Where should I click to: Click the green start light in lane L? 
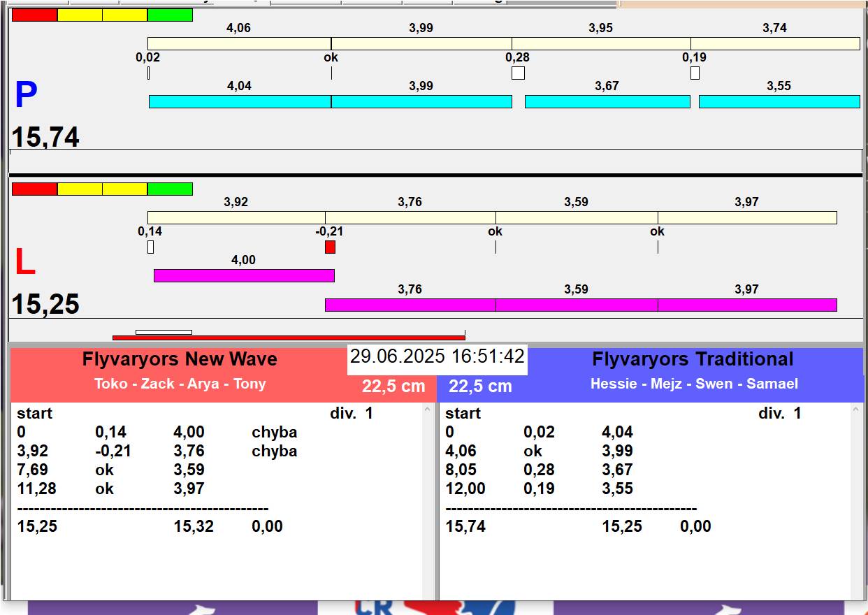click(x=170, y=189)
